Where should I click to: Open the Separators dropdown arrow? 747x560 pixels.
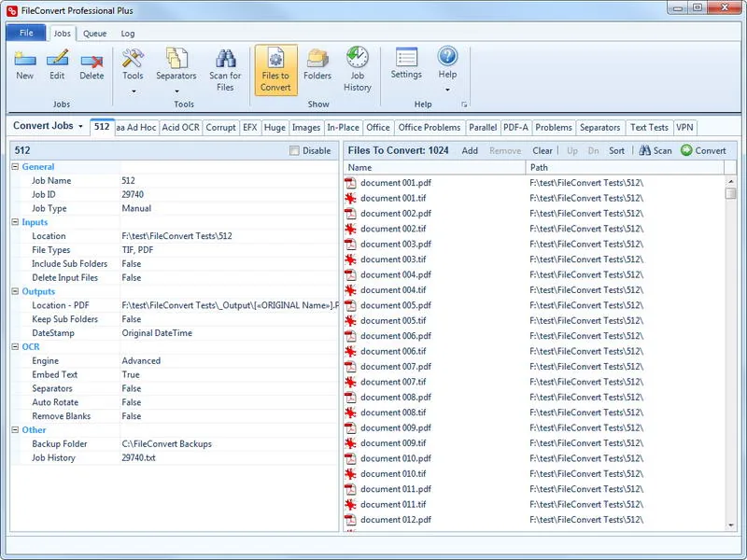[x=176, y=91]
